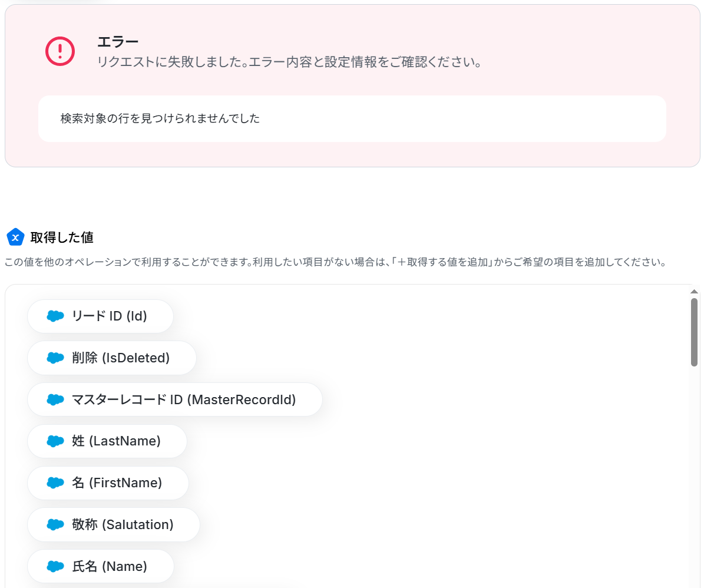Select the リード ID (Id) value chip

108,316
